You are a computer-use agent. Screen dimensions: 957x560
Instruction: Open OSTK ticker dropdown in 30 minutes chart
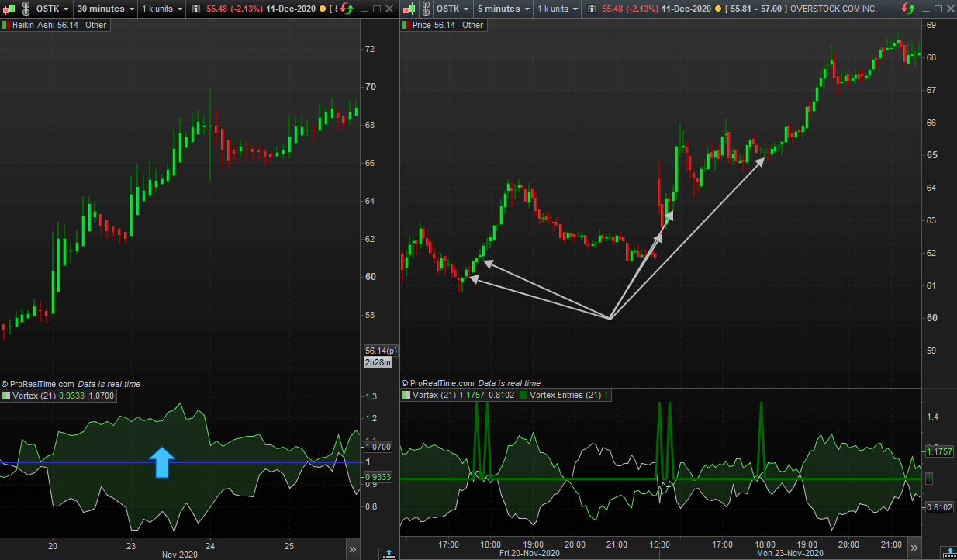tap(54, 9)
